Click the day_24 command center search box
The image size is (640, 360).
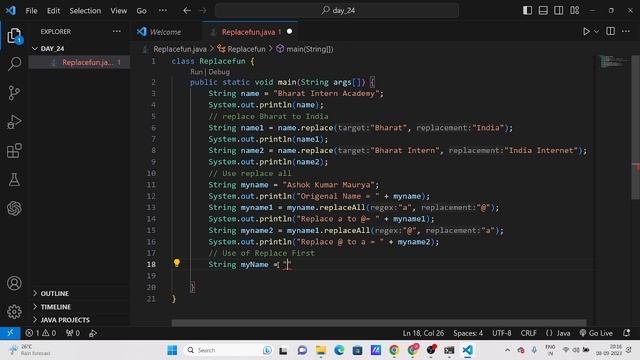pos(337,10)
